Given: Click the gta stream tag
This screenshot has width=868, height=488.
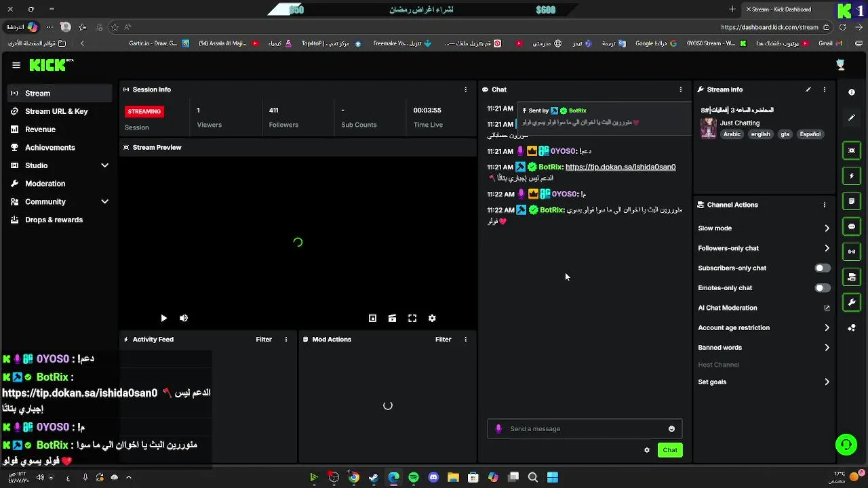Looking at the screenshot, I should 785,134.
